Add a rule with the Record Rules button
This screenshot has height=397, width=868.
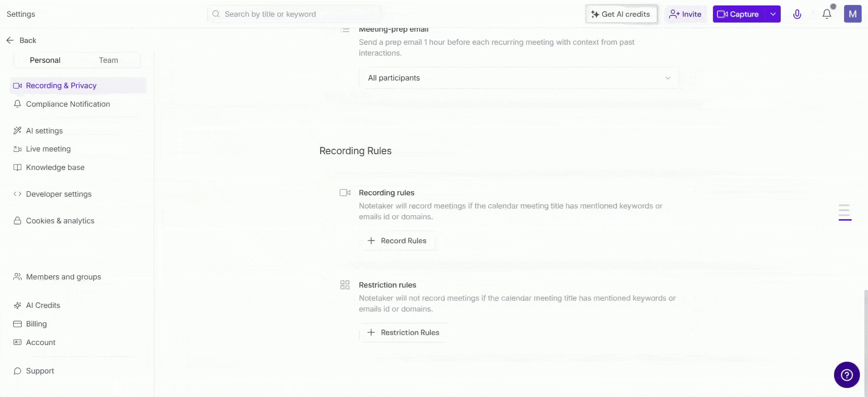tap(398, 241)
